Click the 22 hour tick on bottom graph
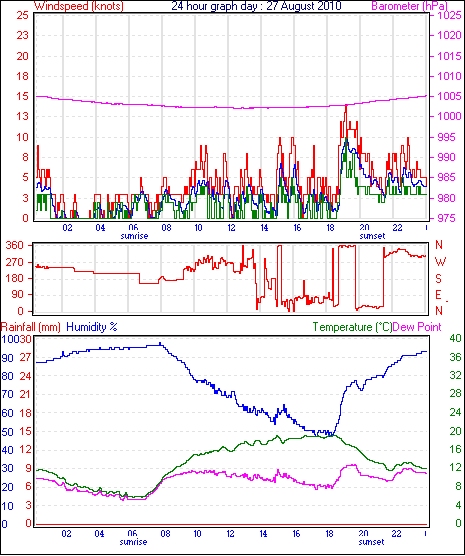 point(396,533)
